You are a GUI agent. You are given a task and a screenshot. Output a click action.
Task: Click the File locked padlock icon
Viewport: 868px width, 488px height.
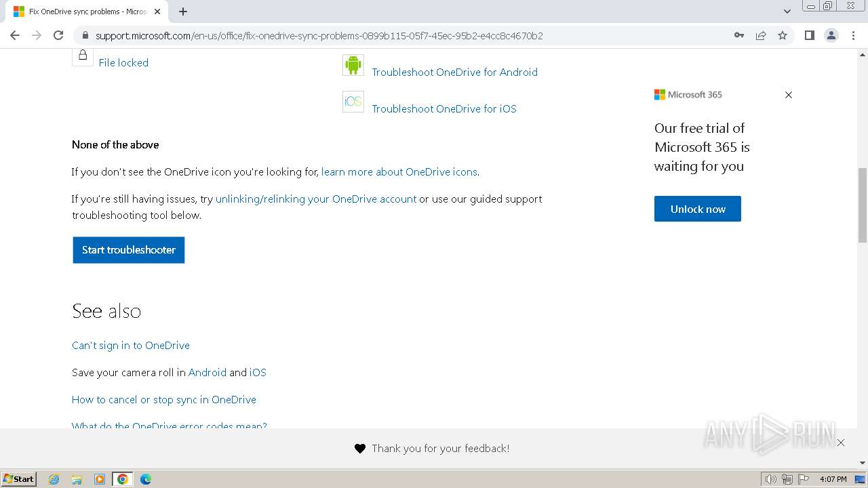(83, 56)
